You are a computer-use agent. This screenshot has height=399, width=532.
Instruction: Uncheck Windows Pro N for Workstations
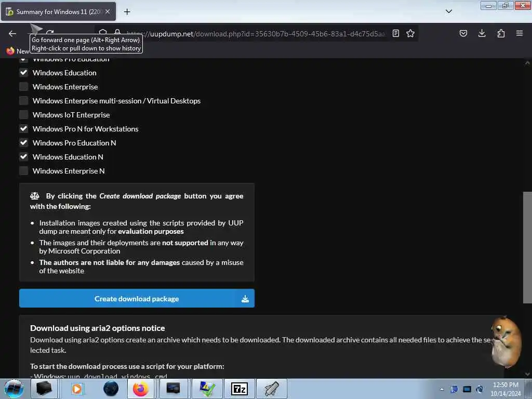[23, 129]
